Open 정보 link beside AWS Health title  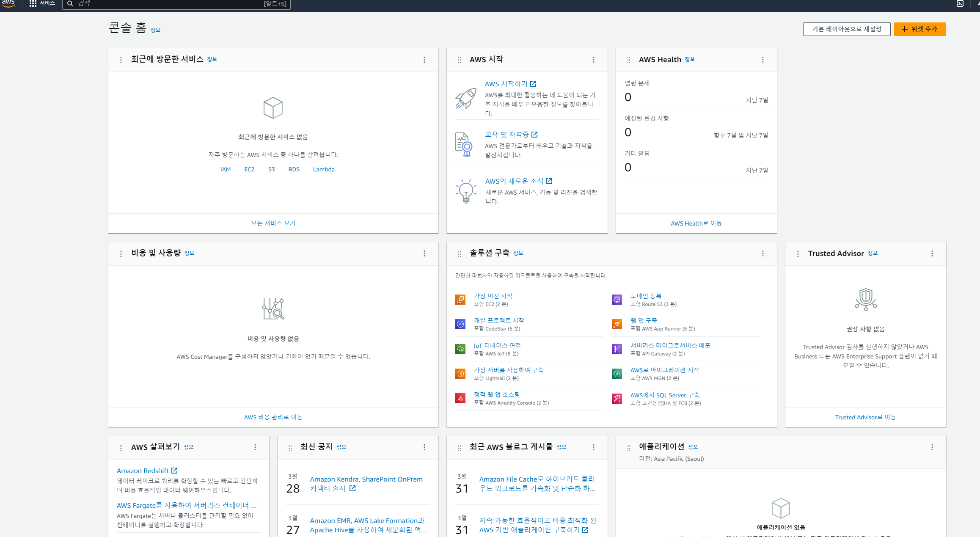coord(690,59)
